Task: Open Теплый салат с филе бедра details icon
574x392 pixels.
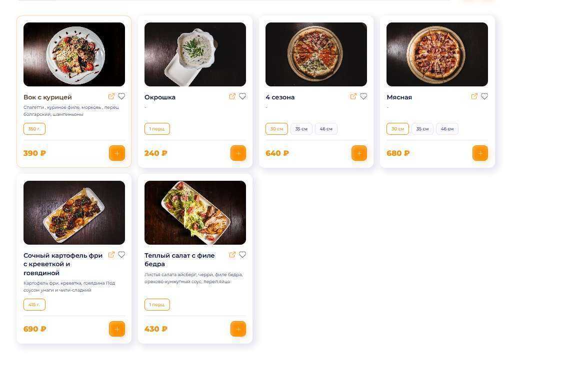Action: click(x=232, y=255)
